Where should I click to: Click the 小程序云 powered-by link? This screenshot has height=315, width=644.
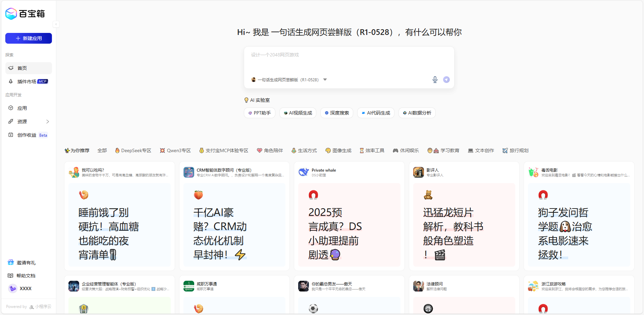click(40, 307)
